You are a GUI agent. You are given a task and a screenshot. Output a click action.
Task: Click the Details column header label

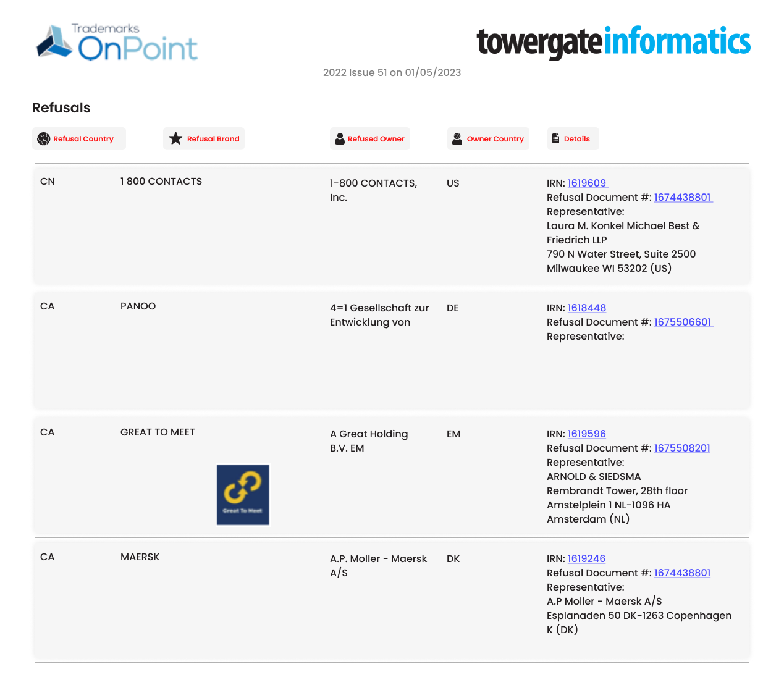tap(577, 139)
